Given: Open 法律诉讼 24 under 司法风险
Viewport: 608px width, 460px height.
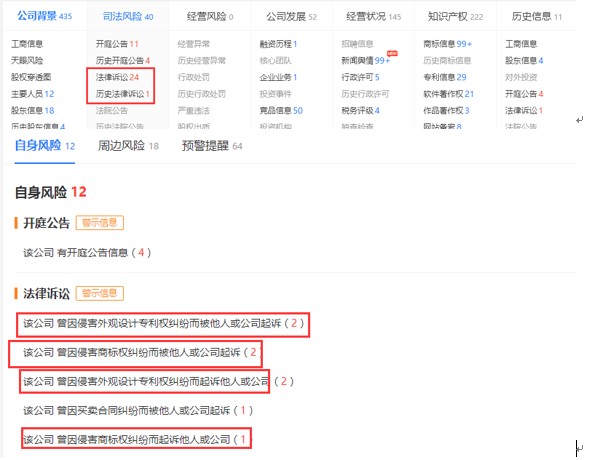Looking at the screenshot, I should 117,77.
